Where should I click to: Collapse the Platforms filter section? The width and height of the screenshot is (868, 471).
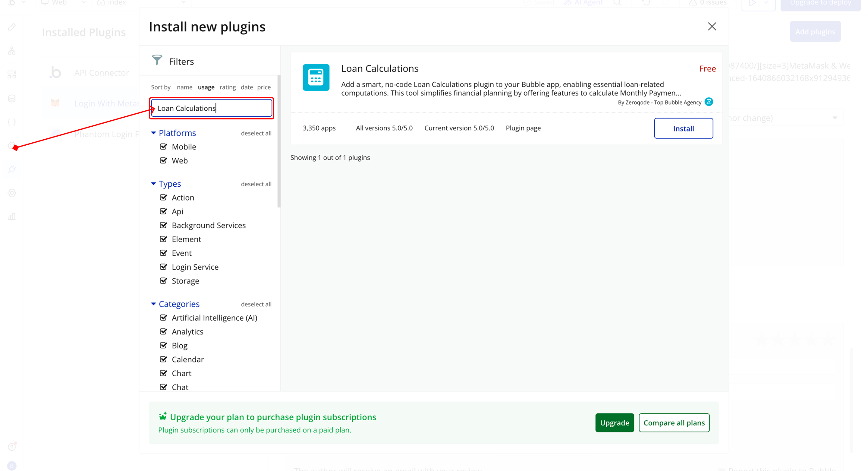pos(153,133)
